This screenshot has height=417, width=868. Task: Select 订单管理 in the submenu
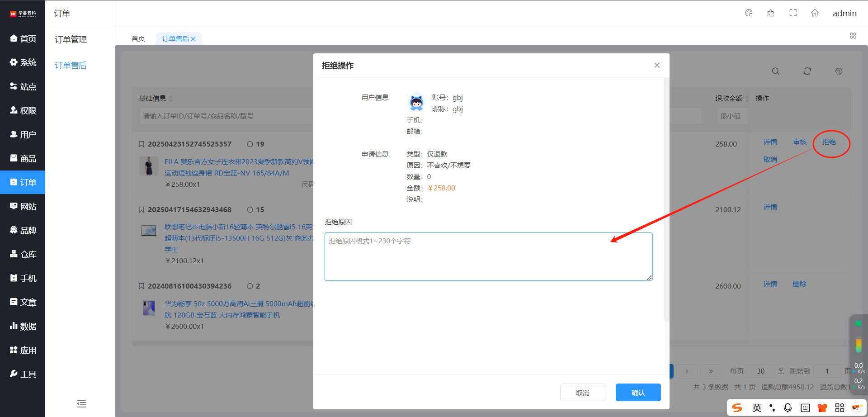[71, 40]
